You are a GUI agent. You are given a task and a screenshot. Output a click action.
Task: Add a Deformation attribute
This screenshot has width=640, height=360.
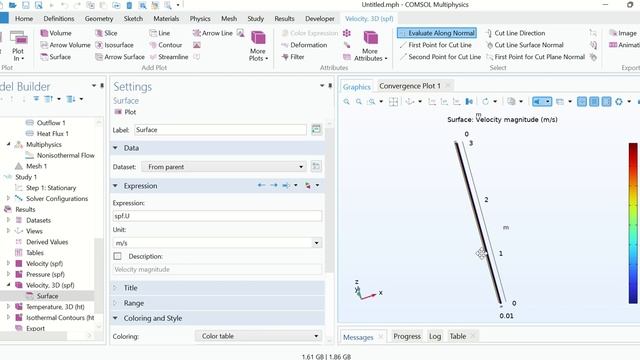click(304, 45)
